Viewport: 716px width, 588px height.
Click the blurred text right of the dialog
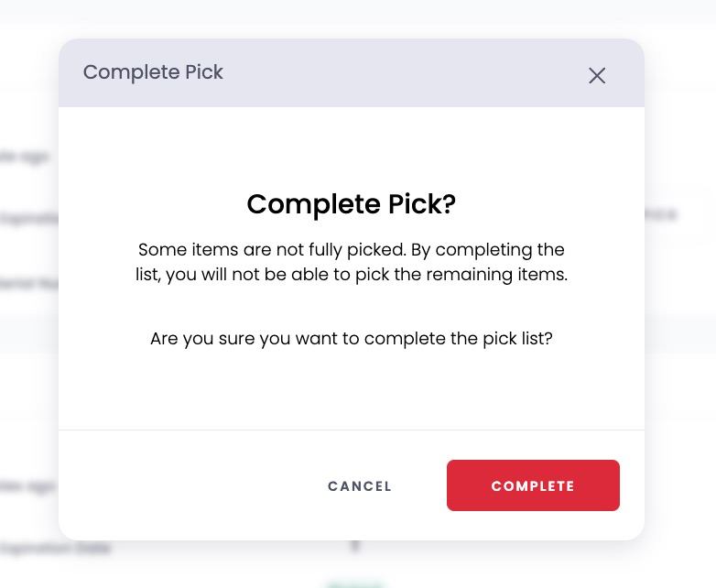coord(661,213)
